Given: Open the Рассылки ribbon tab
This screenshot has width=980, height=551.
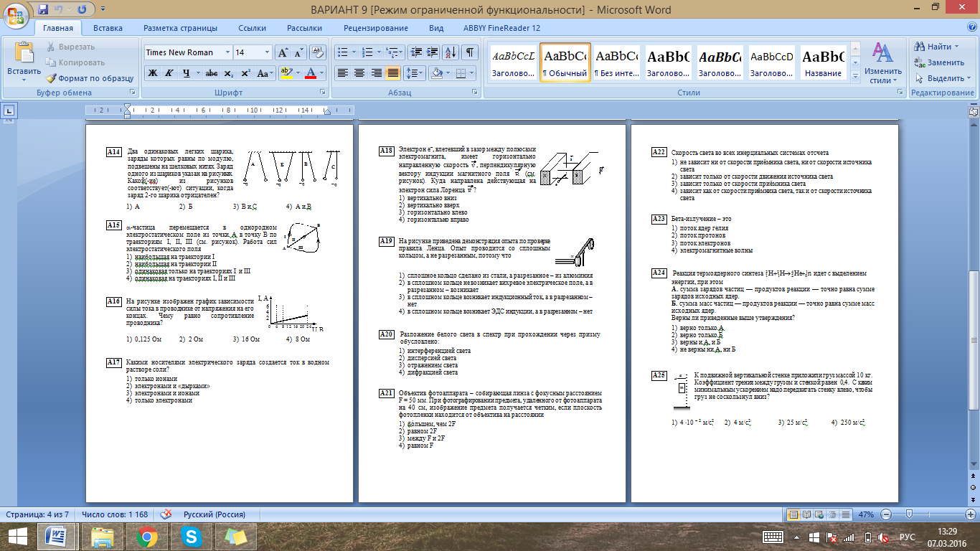Looking at the screenshot, I should (x=304, y=28).
